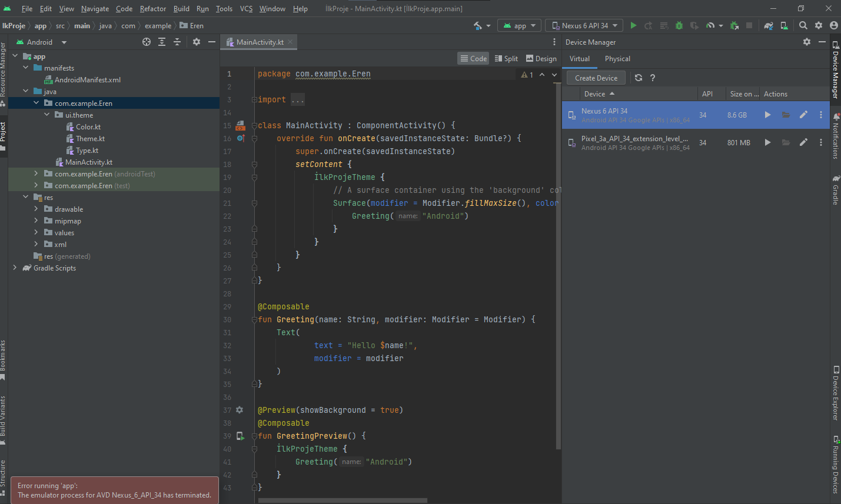The height and width of the screenshot is (504, 841).
Task: Open Theme.kt in the project tree
Action: coord(90,139)
